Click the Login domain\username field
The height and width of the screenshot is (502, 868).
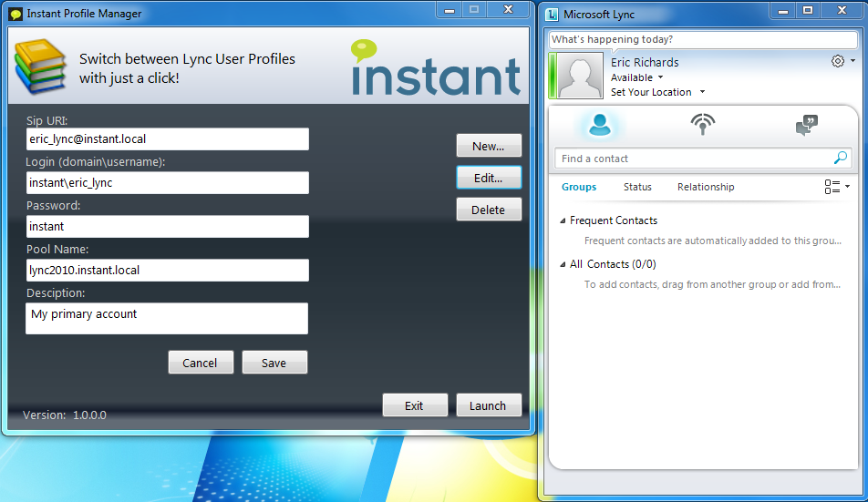coord(167,182)
